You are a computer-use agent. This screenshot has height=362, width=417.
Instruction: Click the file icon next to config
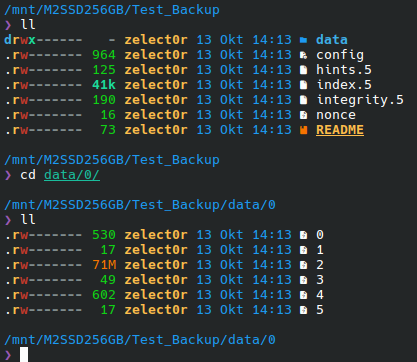click(303, 55)
